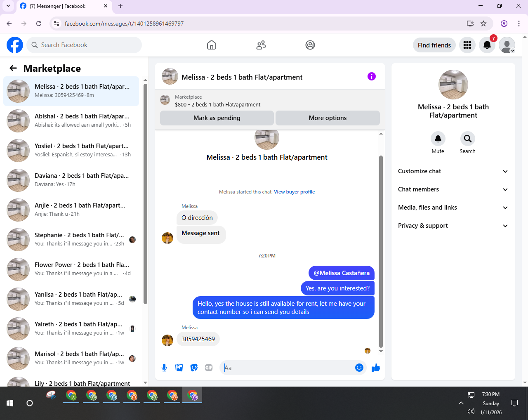Screen dimensions: 528x420
Task: Open the Groups icon in top navigation
Action: (x=310, y=45)
